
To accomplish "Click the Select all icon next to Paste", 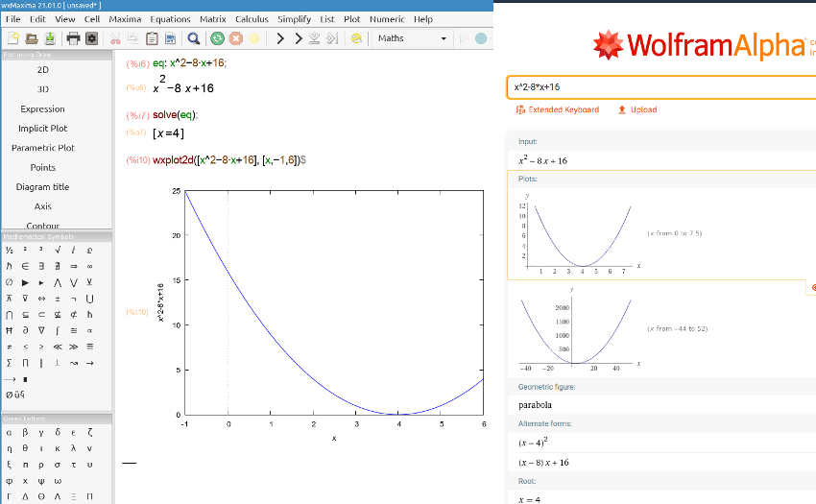I will coord(170,38).
